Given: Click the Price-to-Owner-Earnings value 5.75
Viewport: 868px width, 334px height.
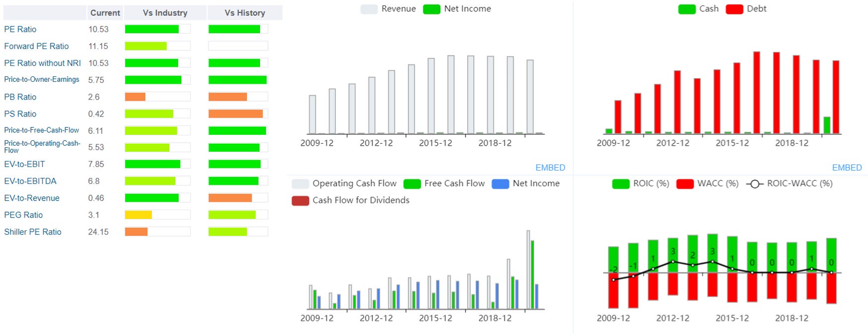Looking at the screenshot, I should (96, 80).
